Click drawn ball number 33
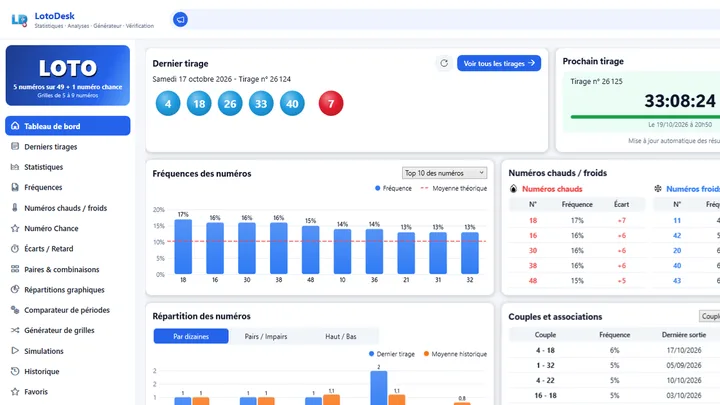This screenshot has height=405, width=720. [x=261, y=103]
